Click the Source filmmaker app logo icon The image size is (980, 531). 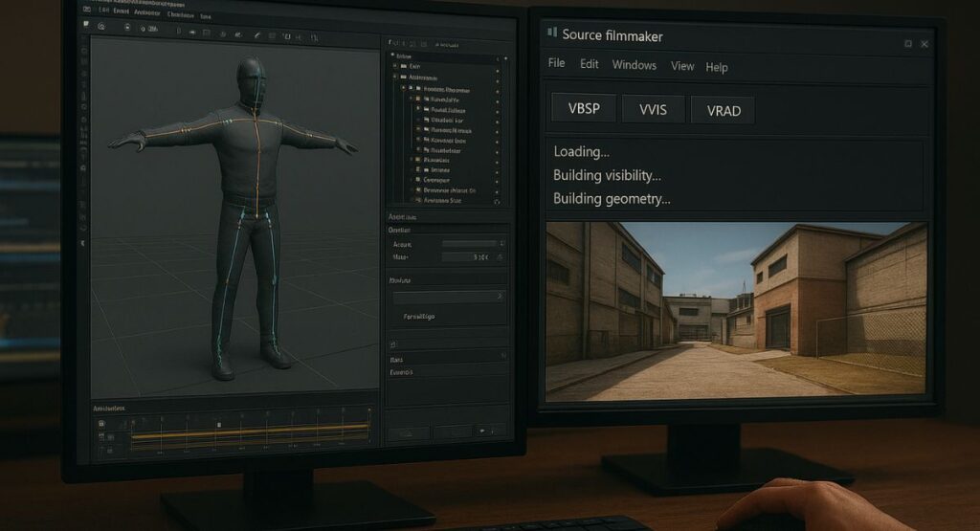point(550,33)
